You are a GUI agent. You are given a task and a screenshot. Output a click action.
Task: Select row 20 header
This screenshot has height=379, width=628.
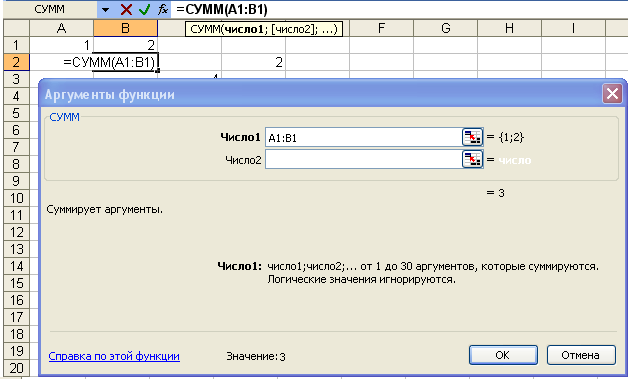pos(16,368)
